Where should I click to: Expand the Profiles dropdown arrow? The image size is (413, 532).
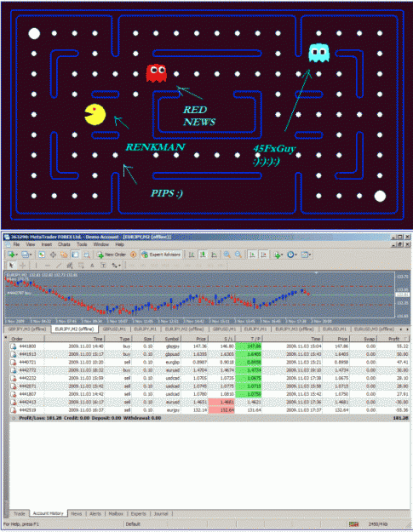[31, 255]
